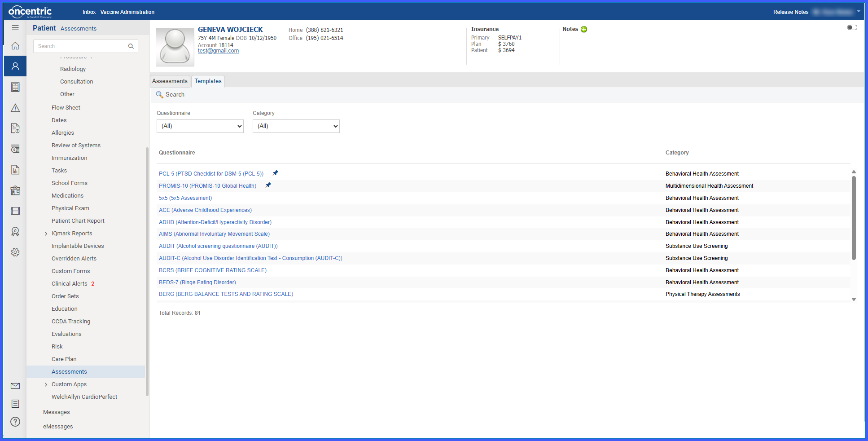Open the user account dropdown arrow in the top bar
868x441 pixels.
858,12
